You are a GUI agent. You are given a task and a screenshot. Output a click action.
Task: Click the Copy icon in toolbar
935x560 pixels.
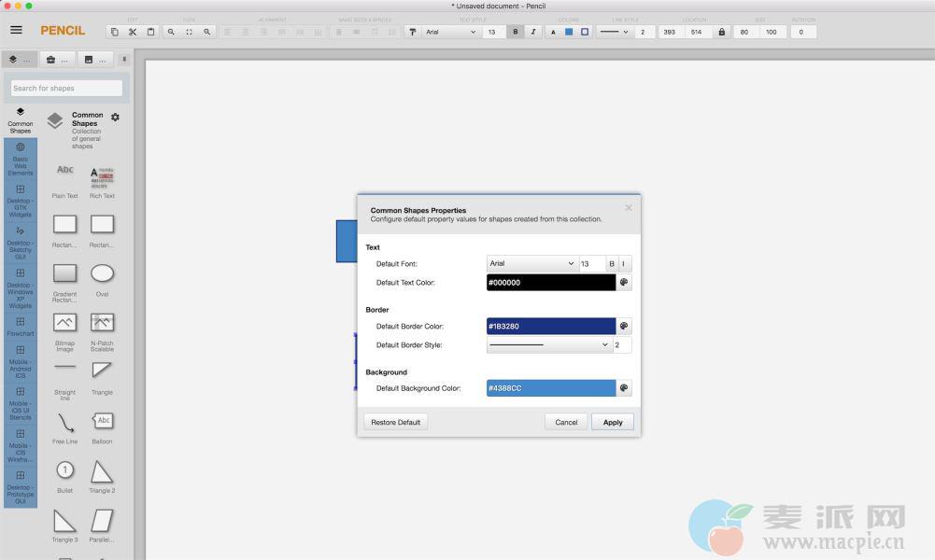coord(115,32)
